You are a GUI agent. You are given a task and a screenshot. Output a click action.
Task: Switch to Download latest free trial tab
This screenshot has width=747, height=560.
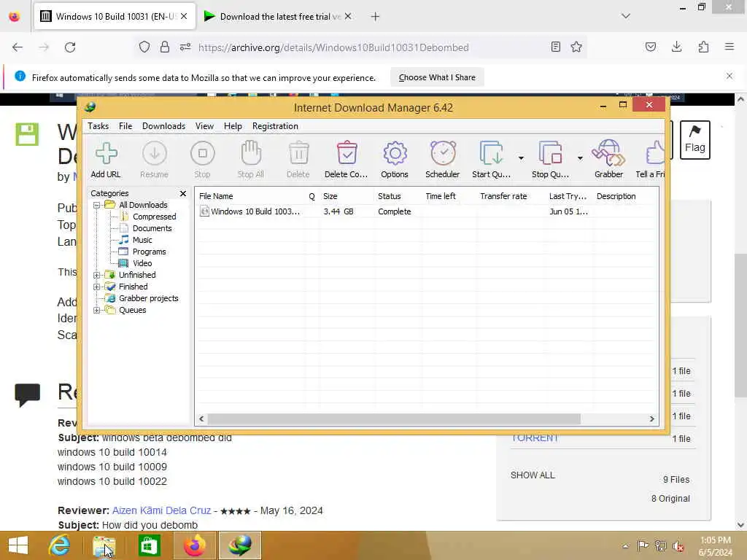[x=277, y=17]
